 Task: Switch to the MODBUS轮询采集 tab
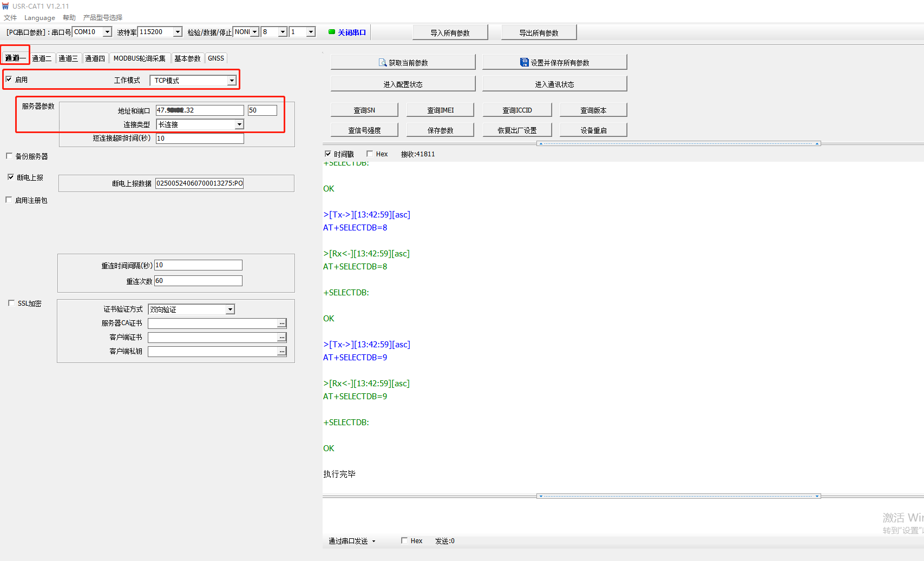point(140,58)
